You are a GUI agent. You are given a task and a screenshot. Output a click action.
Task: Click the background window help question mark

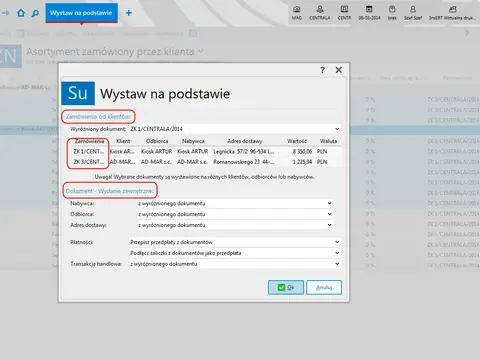(467, 33)
